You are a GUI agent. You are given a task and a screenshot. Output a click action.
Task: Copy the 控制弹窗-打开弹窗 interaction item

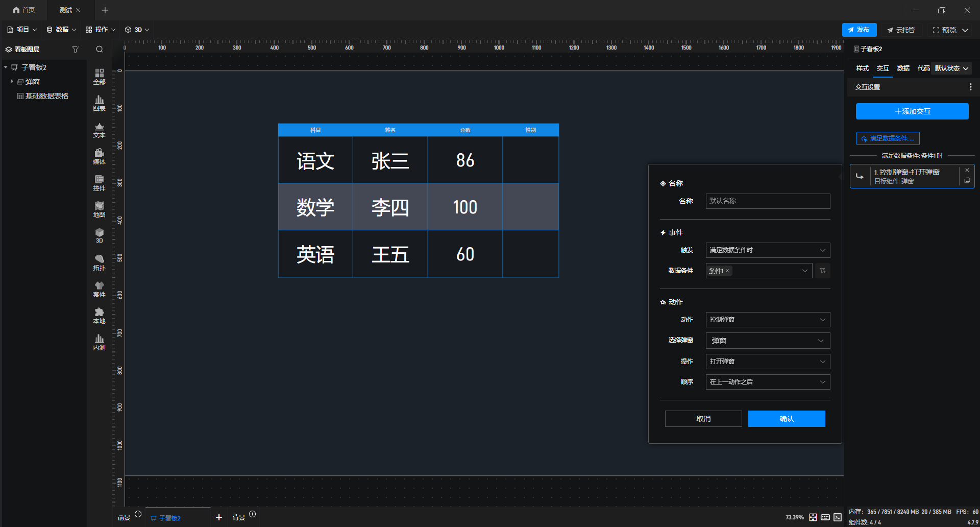coord(967,180)
